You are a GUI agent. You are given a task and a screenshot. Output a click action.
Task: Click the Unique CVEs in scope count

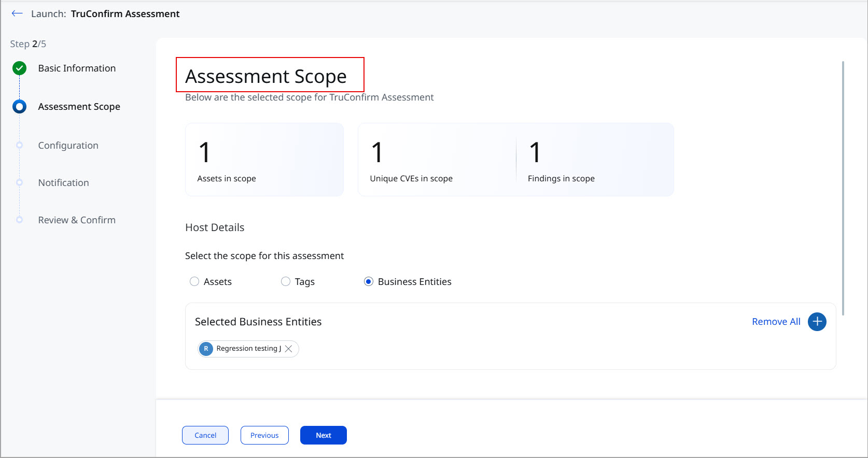(377, 152)
